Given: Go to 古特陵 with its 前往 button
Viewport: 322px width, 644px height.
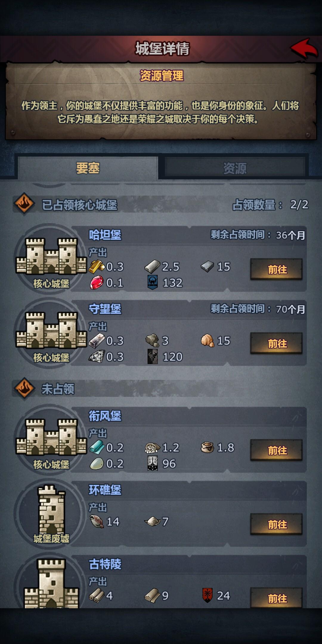Looking at the screenshot, I should [276, 598].
